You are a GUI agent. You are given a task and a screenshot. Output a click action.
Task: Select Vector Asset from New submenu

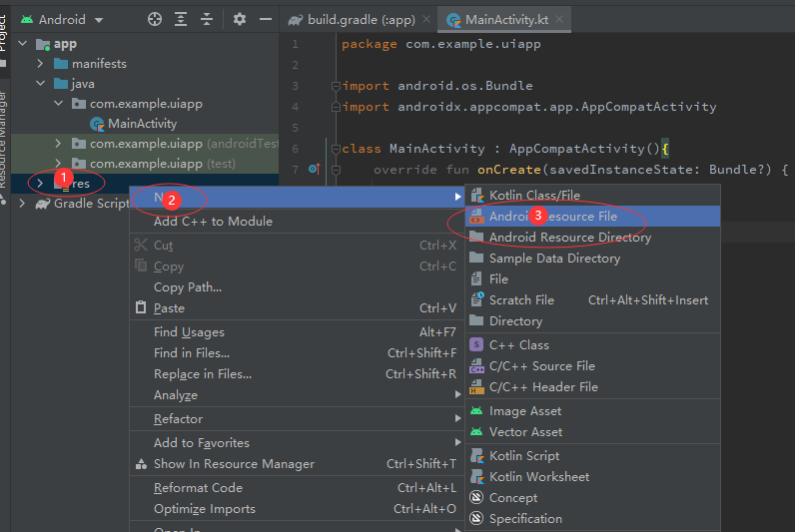[525, 432]
